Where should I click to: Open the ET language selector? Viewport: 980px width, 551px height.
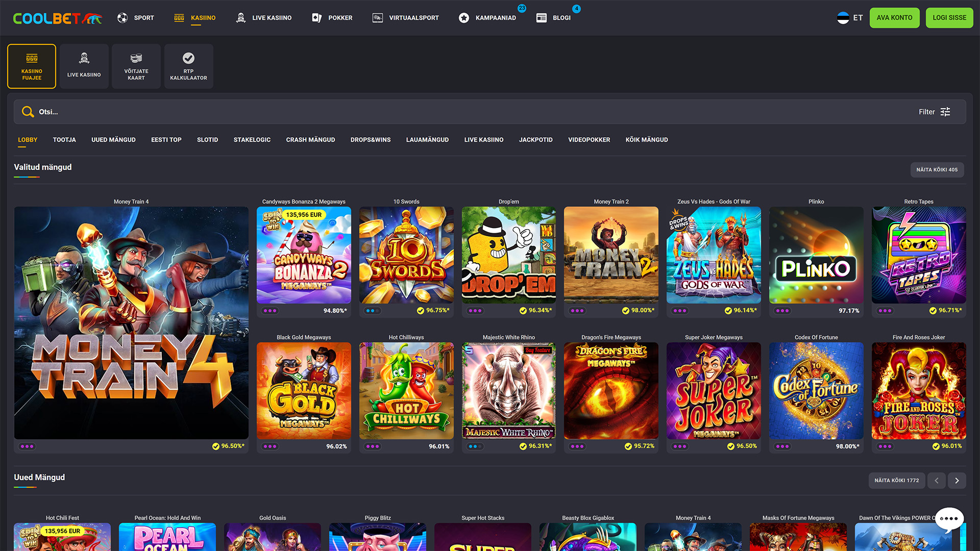coord(850,18)
